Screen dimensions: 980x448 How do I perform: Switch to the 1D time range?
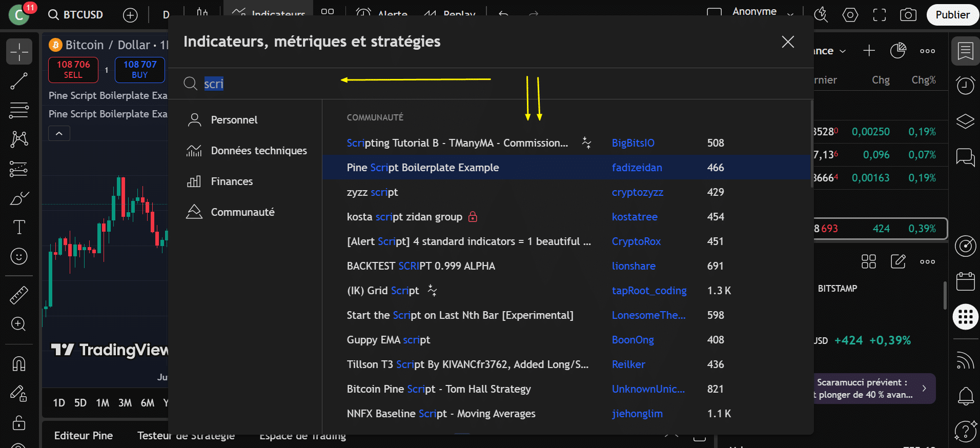click(59, 403)
